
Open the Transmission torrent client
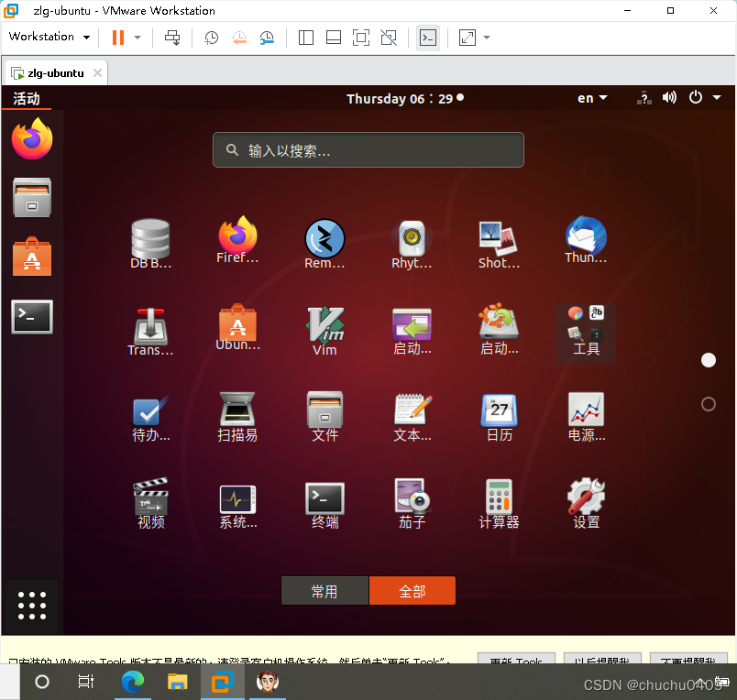coord(150,331)
